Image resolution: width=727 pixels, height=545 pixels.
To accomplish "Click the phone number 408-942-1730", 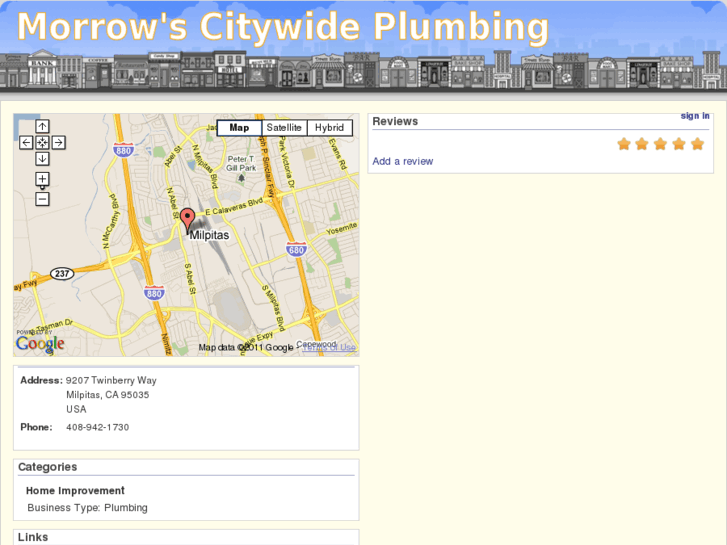I will pos(97,427).
